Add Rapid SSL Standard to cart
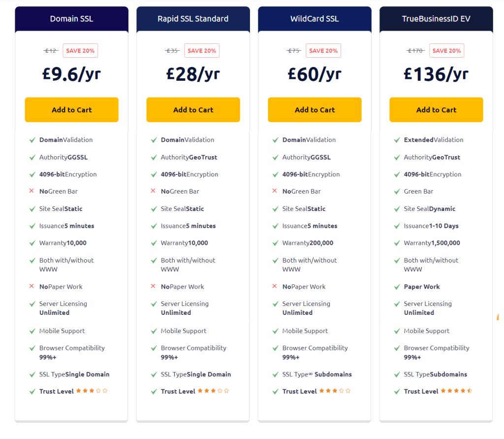The width and height of the screenshot is (504, 439). coord(193,110)
